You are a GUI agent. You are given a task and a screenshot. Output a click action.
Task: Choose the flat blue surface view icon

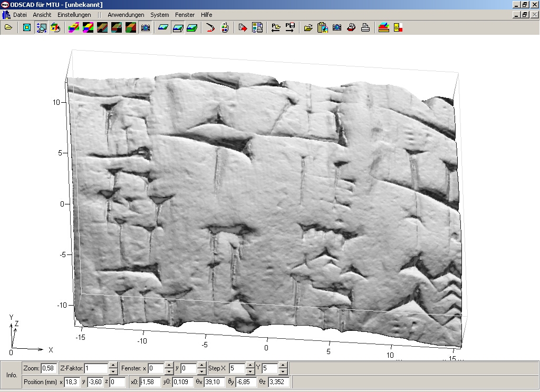(x=163, y=27)
